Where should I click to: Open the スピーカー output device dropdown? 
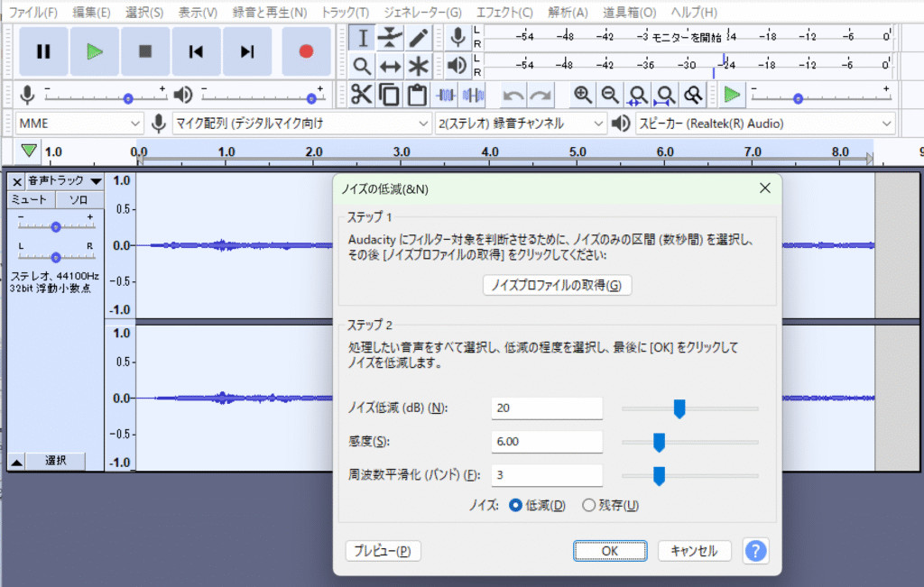coord(763,124)
